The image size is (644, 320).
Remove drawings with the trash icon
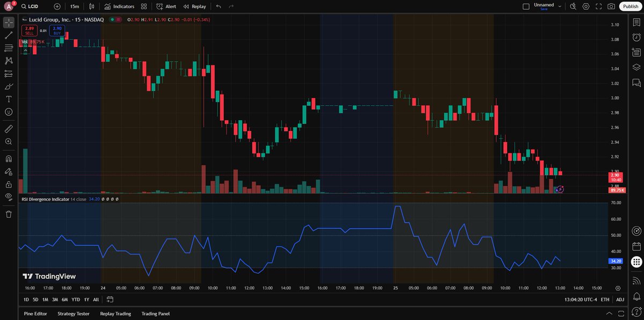pos(9,214)
